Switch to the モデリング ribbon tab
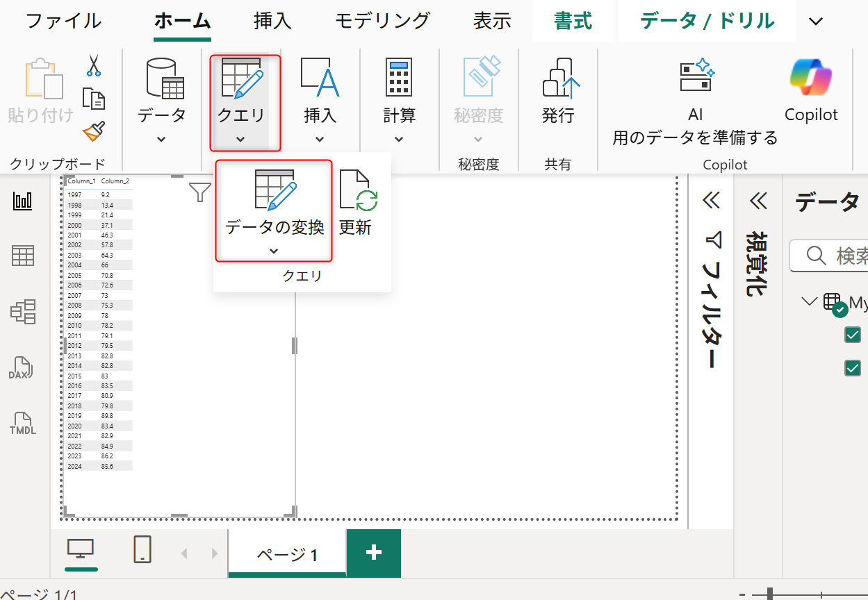The width and height of the screenshot is (868, 600). (x=381, y=21)
